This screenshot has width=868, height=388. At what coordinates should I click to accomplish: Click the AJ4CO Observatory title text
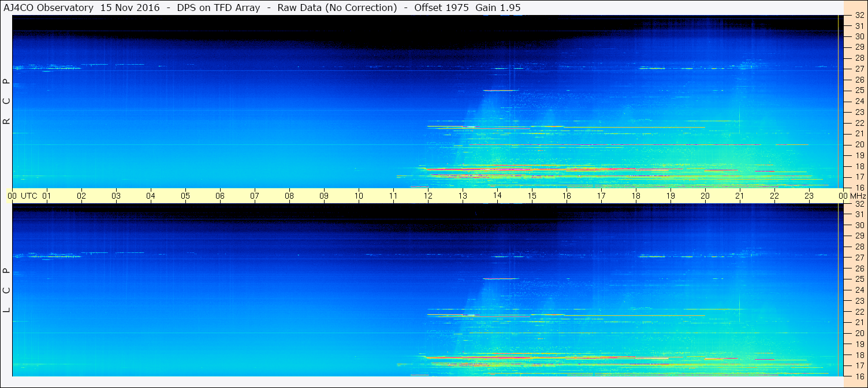point(49,8)
